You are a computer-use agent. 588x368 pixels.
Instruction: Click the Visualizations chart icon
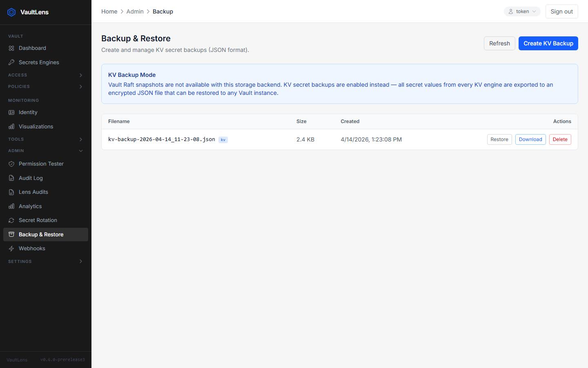[x=11, y=127]
